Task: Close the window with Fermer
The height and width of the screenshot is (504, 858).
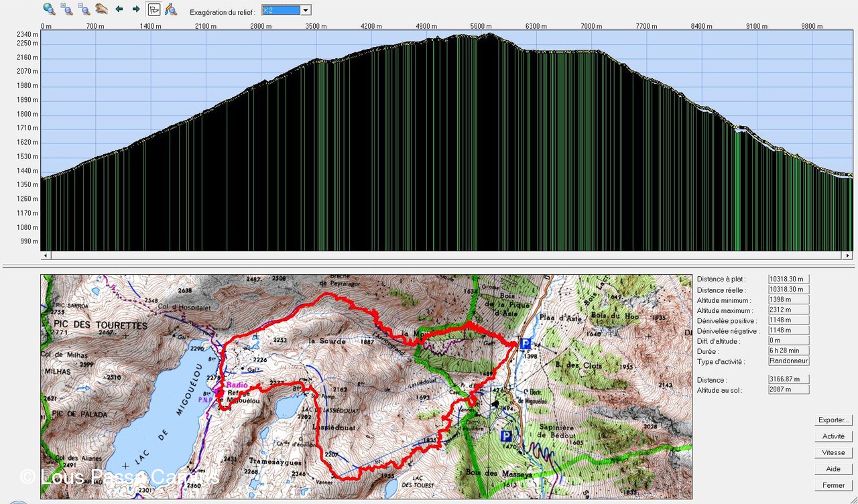Action: pos(833,485)
